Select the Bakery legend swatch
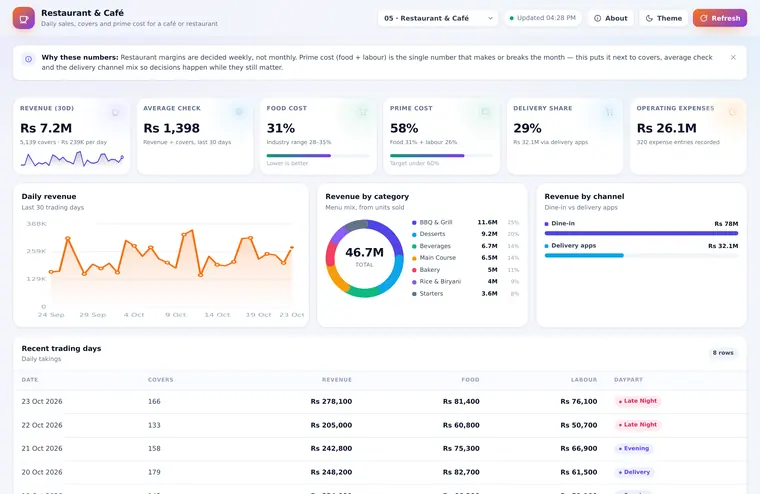 point(414,270)
